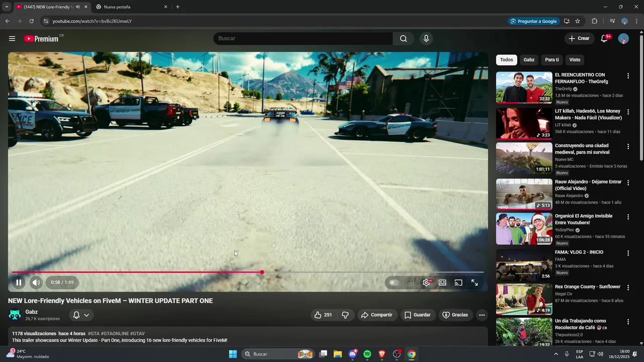
Task: Click the Crear button
Action: [579, 39]
